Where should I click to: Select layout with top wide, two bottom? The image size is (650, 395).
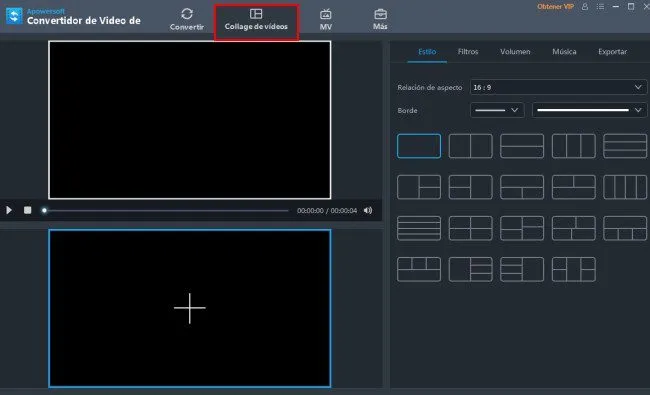tap(522, 187)
